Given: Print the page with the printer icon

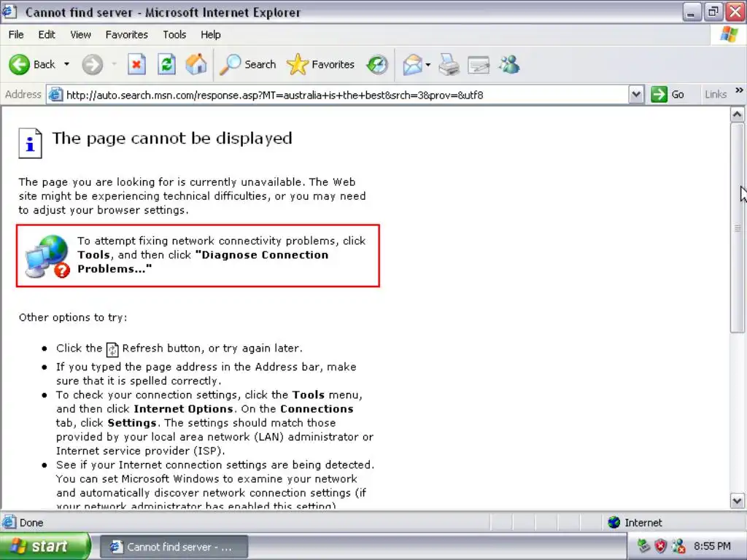Looking at the screenshot, I should (x=449, y=64).
